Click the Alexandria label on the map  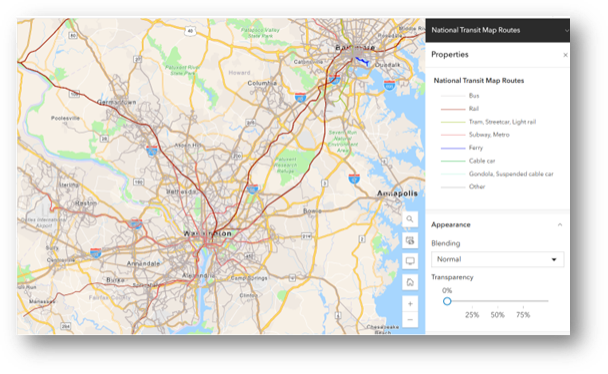point(199,276)
